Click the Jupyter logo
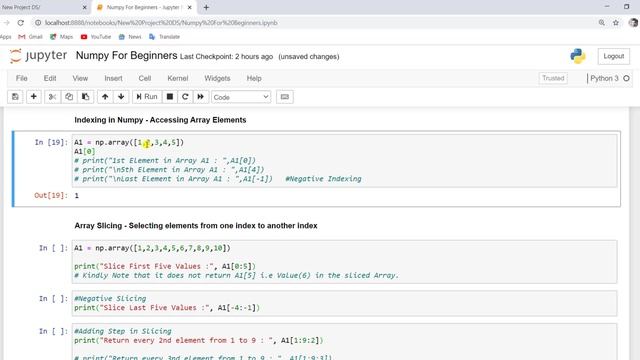The image size is (640, 360). [38, 56]
